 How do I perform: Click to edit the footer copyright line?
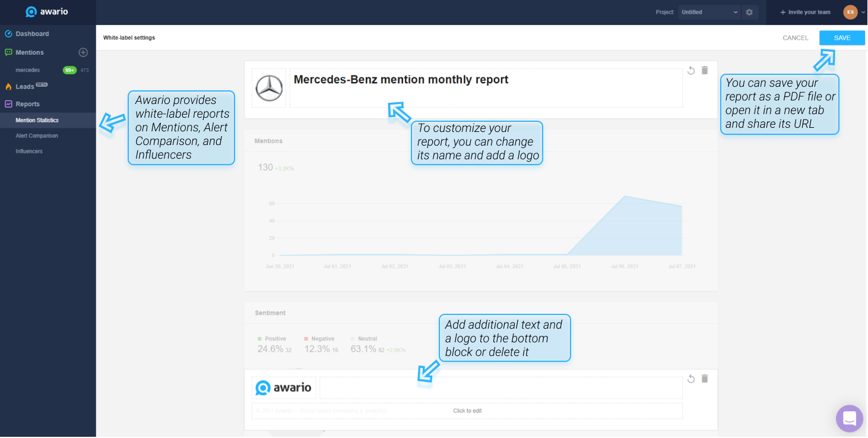click(x=467, y=411)
